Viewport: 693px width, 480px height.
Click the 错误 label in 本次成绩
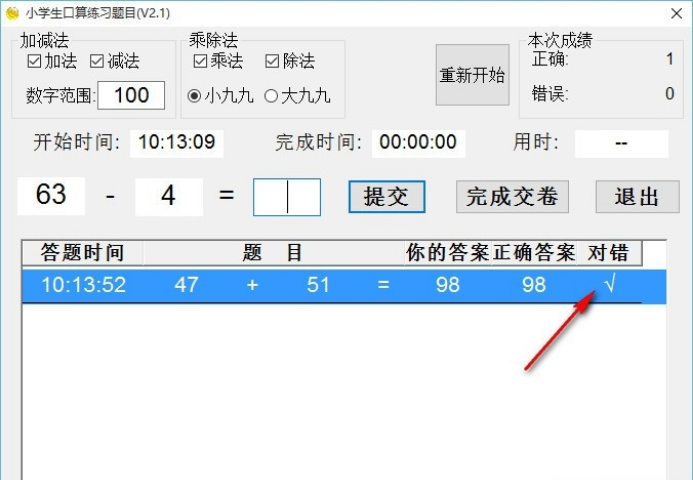(x=550, y=94)
